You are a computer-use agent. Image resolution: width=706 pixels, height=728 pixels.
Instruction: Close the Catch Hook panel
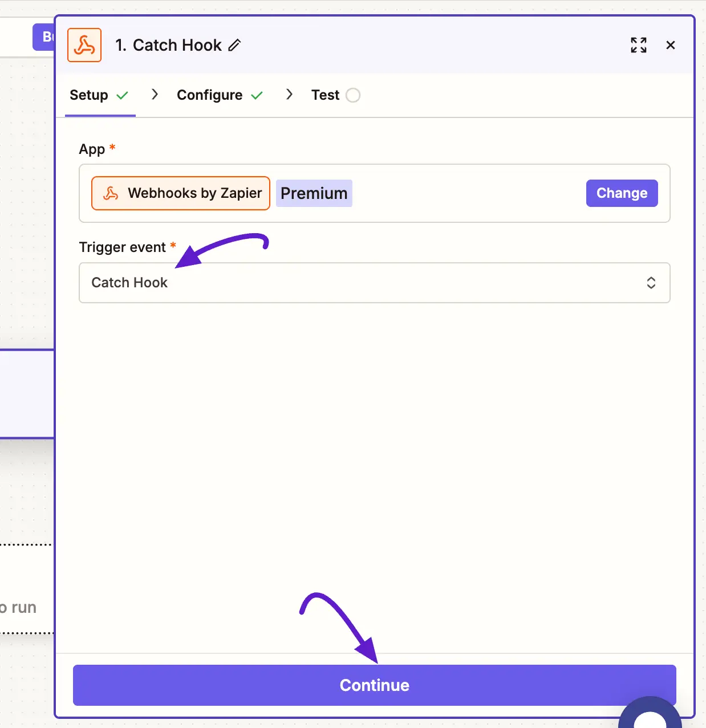pos(671,45)
